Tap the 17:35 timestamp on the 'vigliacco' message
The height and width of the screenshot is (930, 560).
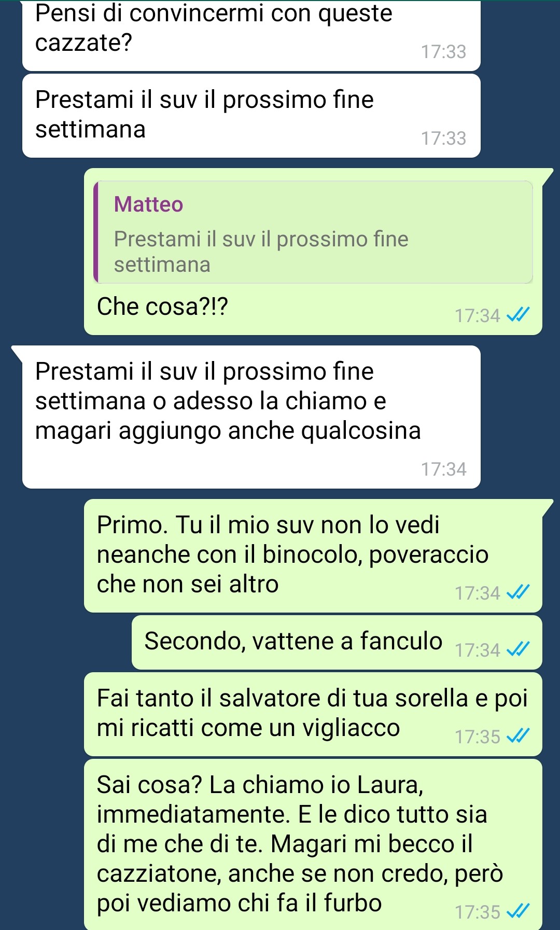point(477,736)
